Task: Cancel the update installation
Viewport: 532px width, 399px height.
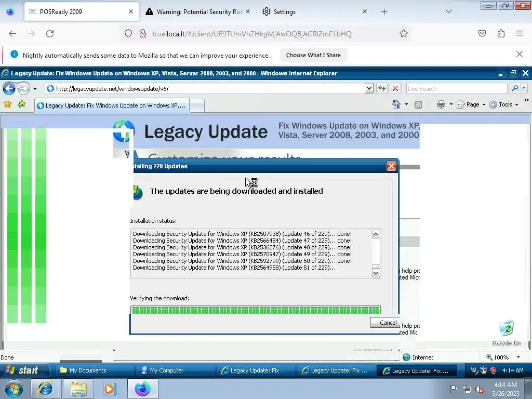Action: [x=384, y=323]
